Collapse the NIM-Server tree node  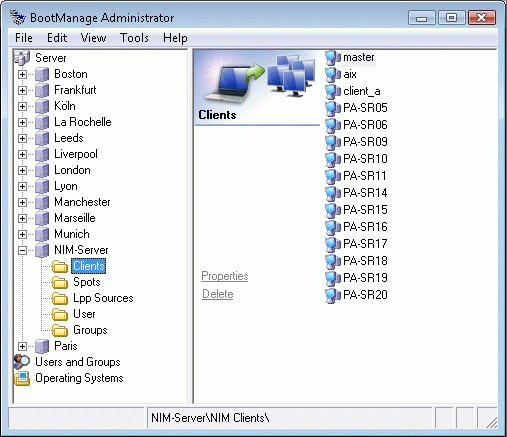[x=22, y=250]
